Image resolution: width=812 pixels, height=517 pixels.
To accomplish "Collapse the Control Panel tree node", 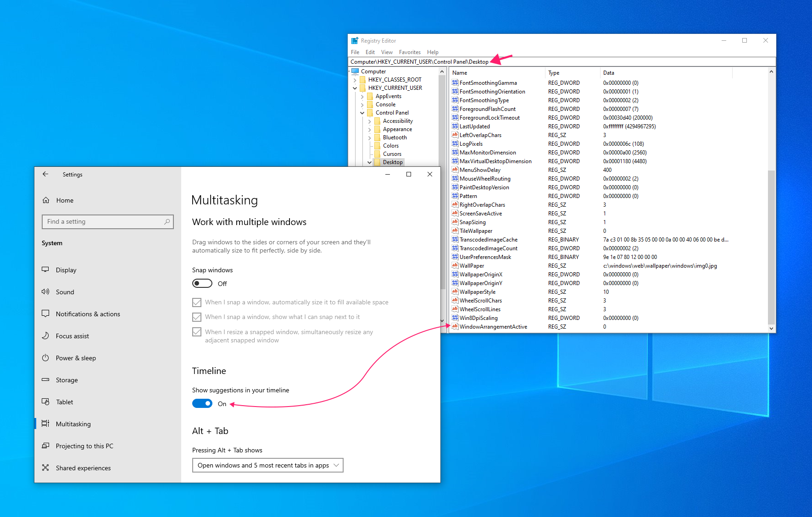I will [362, 113].
